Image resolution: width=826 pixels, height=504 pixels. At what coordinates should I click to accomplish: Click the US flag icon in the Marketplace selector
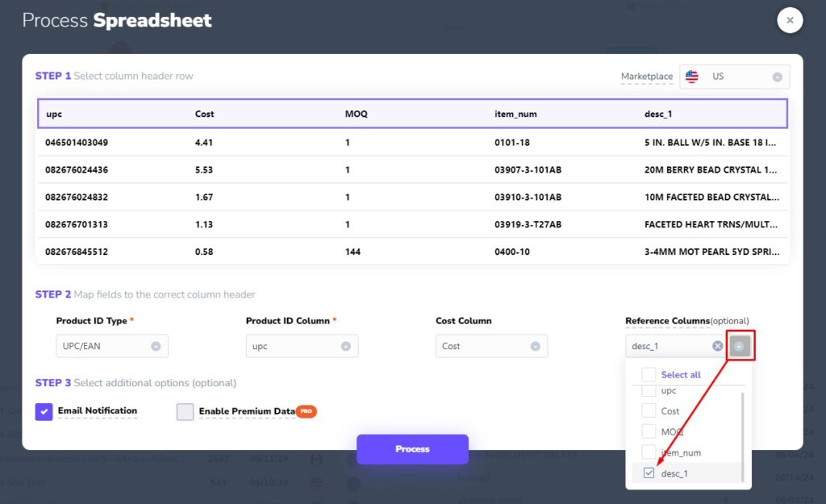point(691,77)
